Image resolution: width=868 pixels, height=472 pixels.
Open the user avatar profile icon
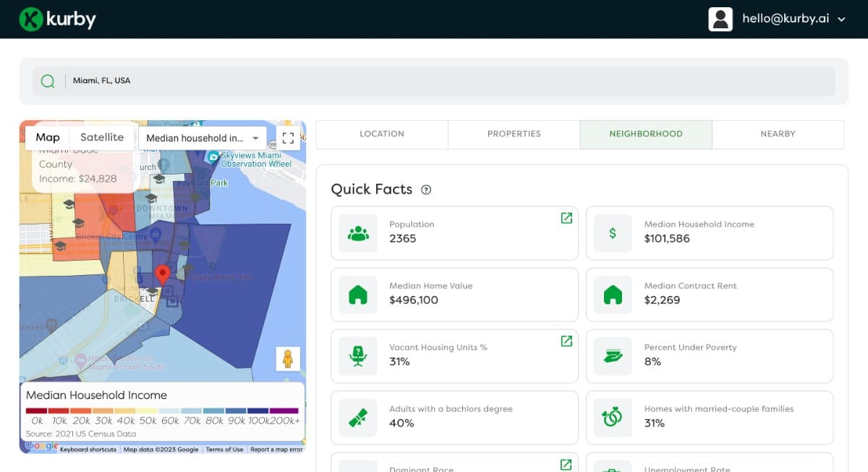[720, 19]
